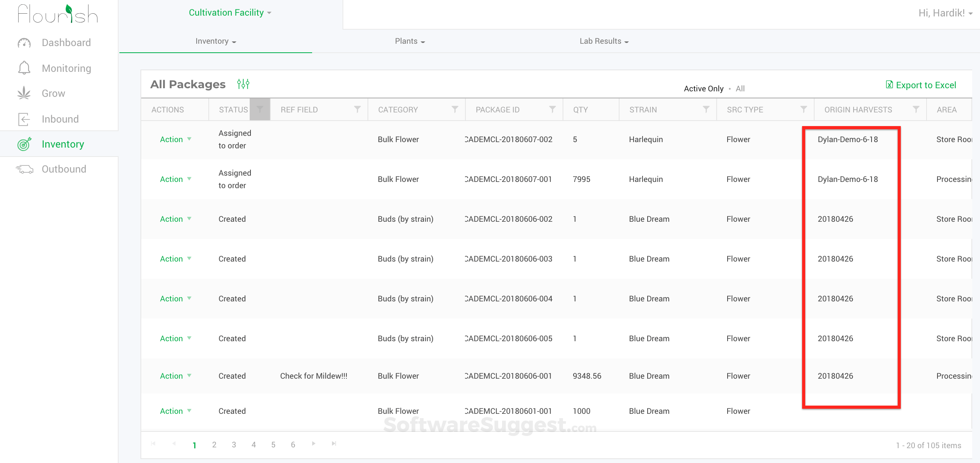Screen dimensions: 980x463
Task: Click the Dashboard gauge icon in sidebar
Action: [24, 43]
